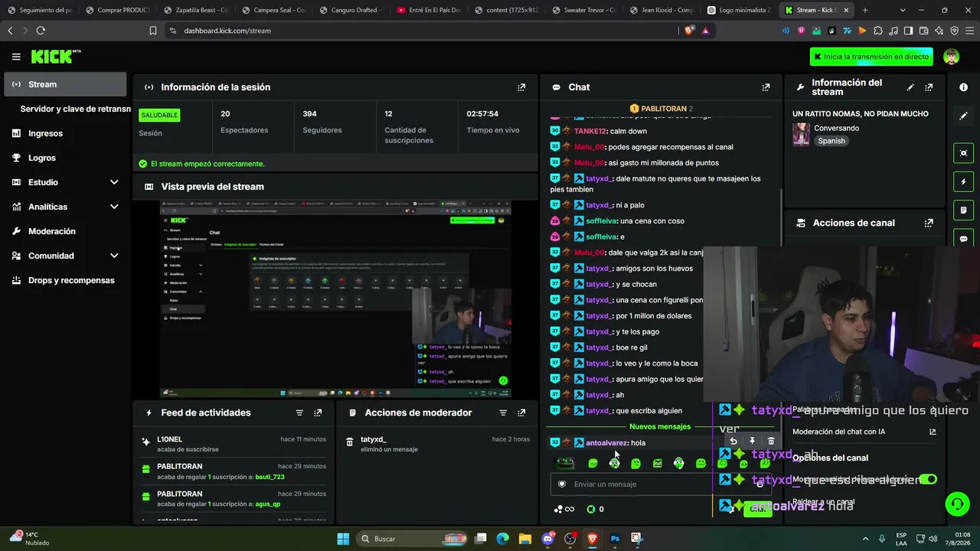Screen dimensions: 980x551
Task: Pop out the Feed de actividades panel
Action: point(318,412)
